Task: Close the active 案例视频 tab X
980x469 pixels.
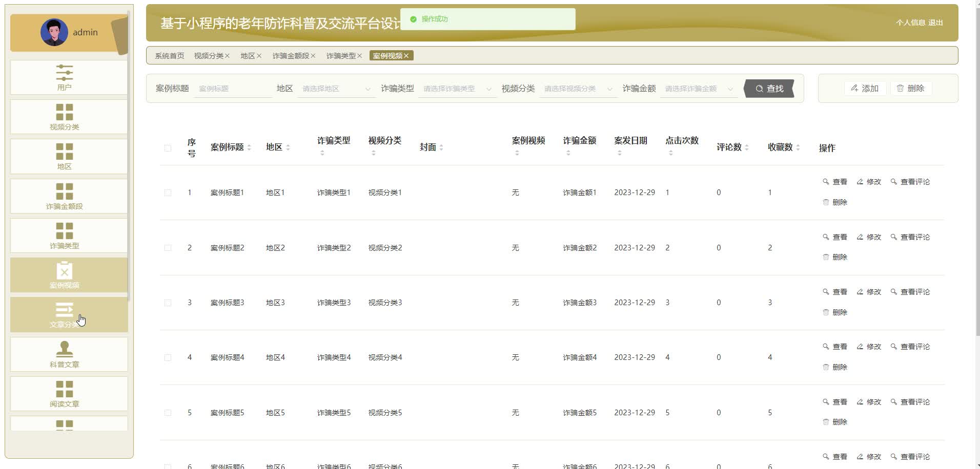Action: click(x=406, y=56)
